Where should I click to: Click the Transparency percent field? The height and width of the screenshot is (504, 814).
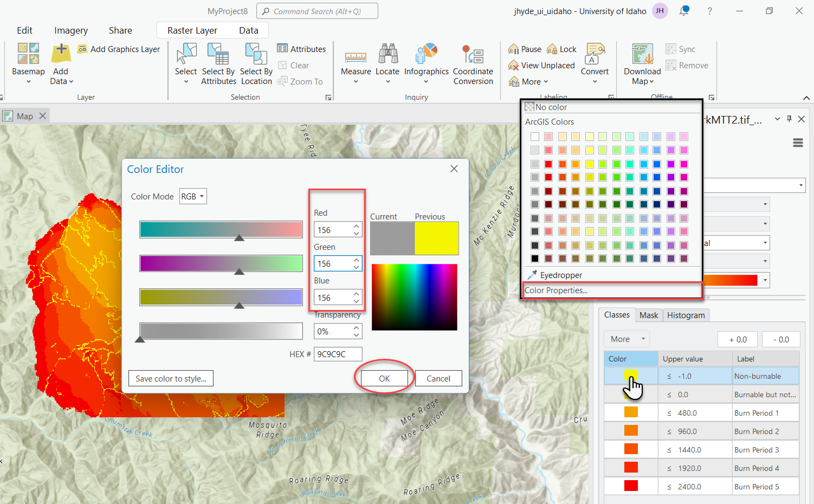332,331
